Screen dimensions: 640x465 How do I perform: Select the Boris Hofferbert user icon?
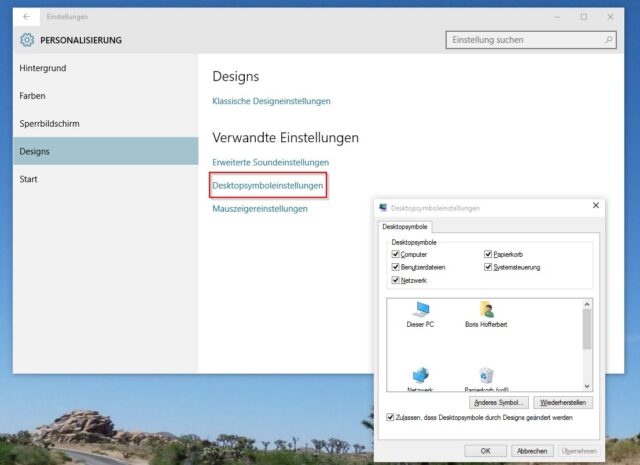(486, 310)
